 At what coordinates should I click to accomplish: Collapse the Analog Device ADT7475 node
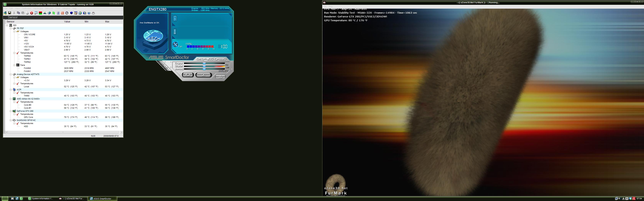coord(11,74)
